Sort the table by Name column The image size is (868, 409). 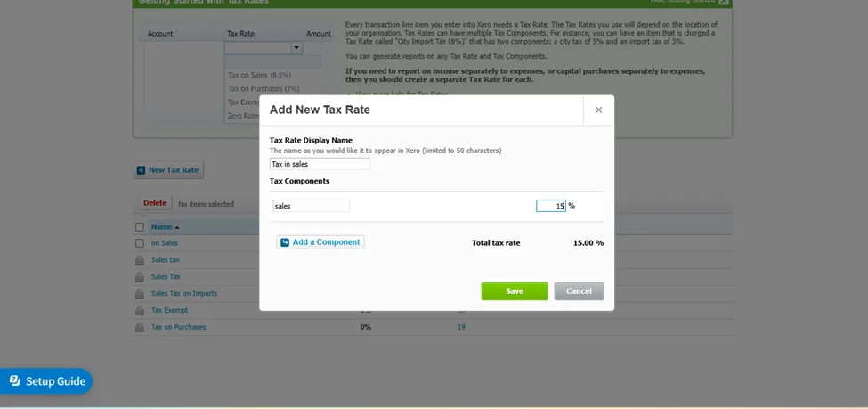pos(165,226)
